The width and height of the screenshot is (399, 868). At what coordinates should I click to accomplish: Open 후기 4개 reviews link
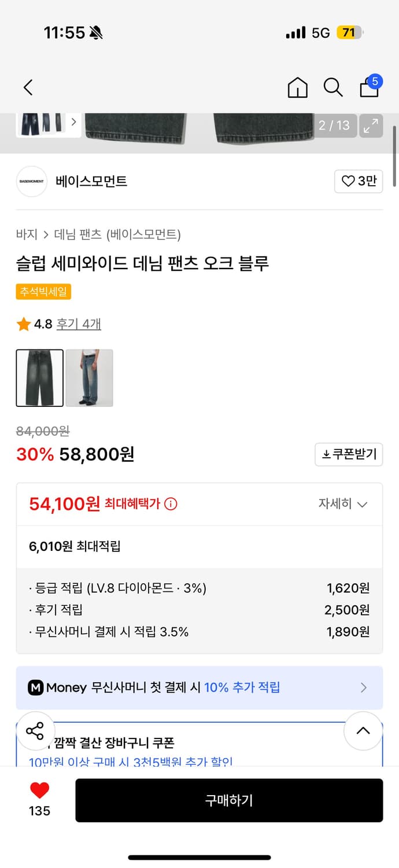pyautogui.click(x=79, y=324)
